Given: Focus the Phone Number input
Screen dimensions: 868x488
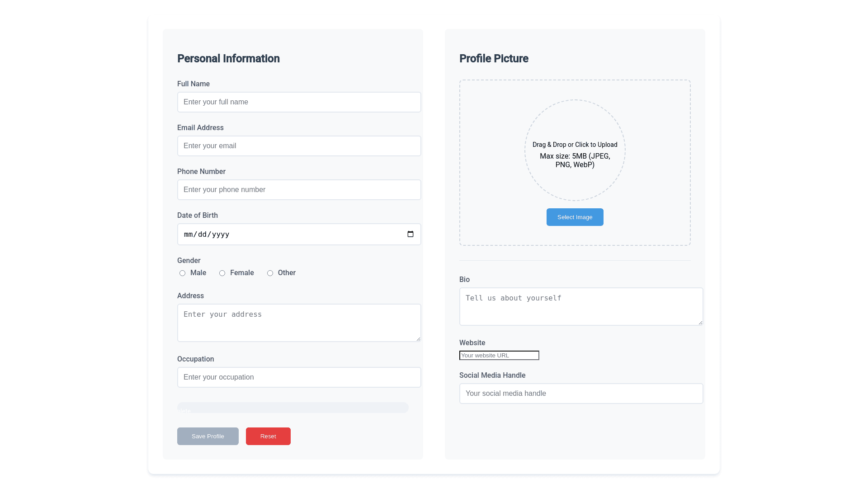Looking at the screenshot, I should click(x=299, y=190).
